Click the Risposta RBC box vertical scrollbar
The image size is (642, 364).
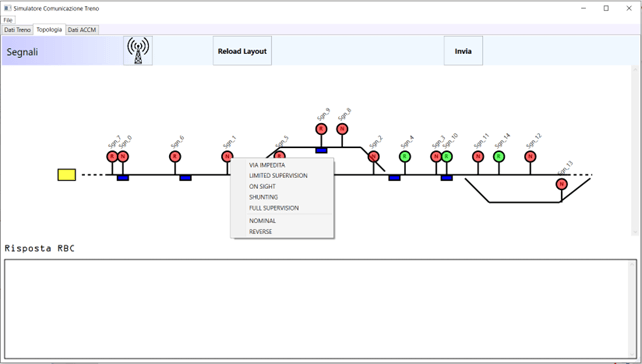(633, 309)
